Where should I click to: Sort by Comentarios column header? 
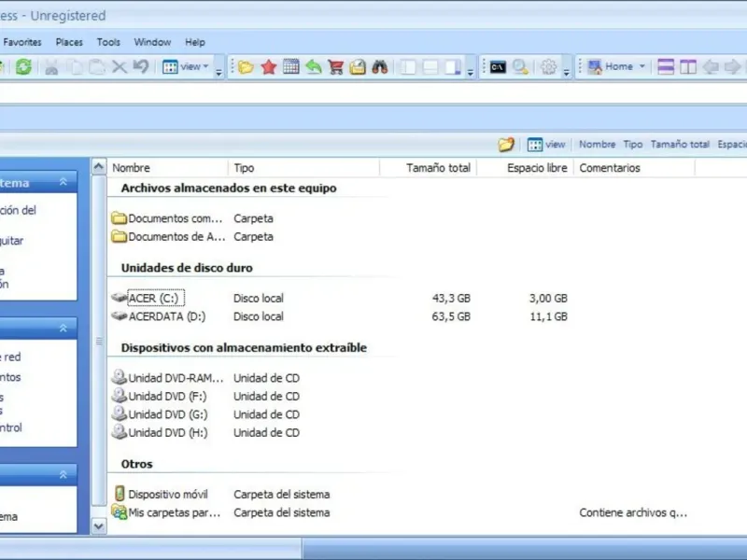coord(634,168)
